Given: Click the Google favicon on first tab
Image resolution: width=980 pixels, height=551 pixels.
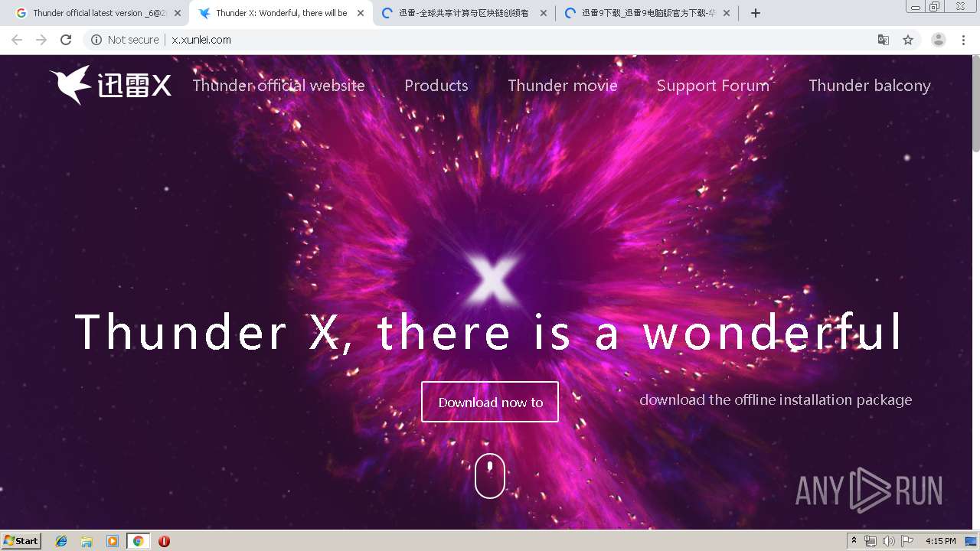Looking at the screenshot, I should point(21,13).
